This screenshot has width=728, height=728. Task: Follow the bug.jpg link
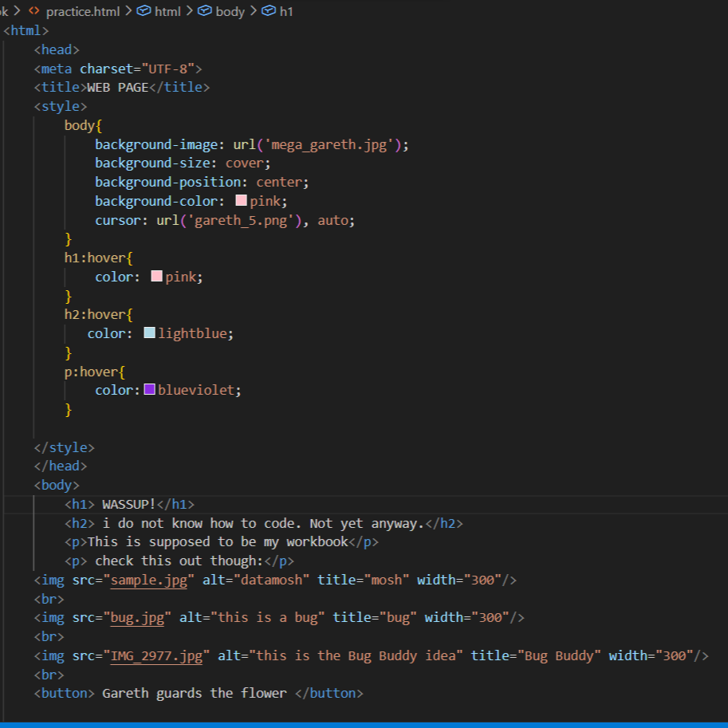(139, 616)
